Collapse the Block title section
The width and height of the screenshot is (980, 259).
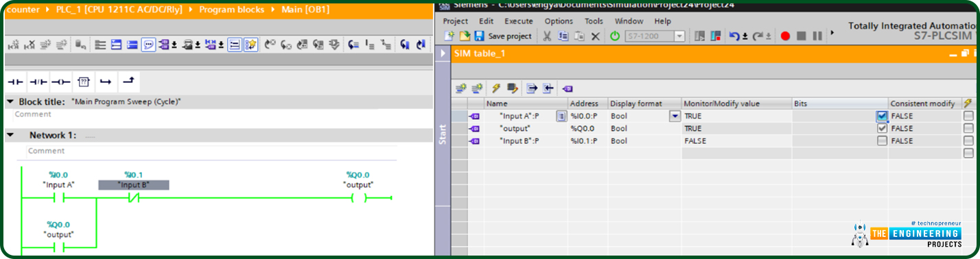(10, 101)
